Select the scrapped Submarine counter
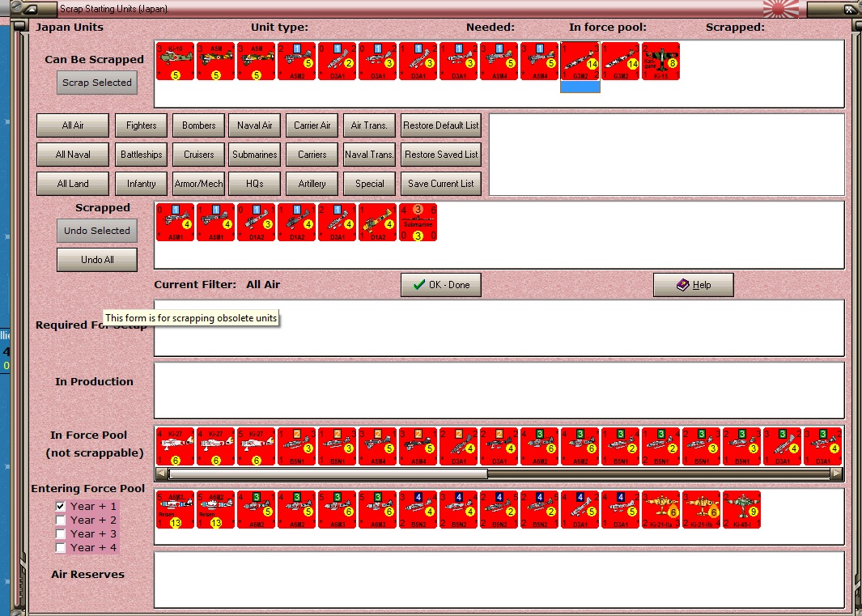This screenshot has width=862, height=616. pyautogui.click(x=418, y=223)
